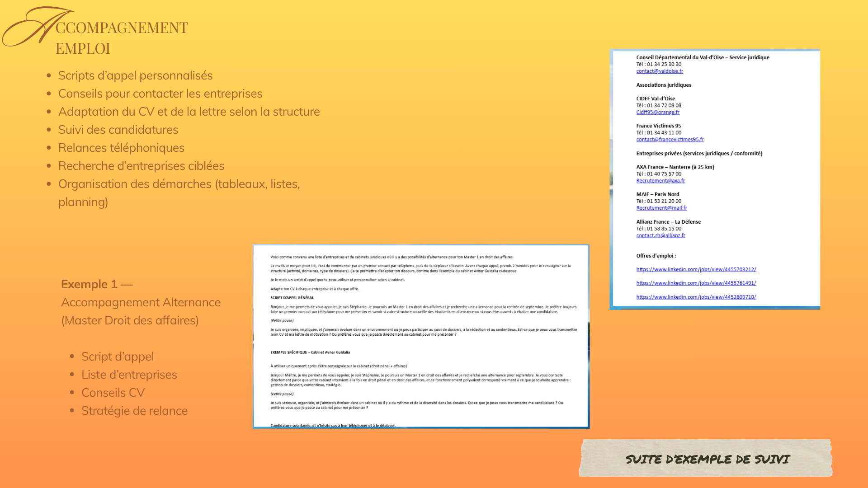
Task: Click the 'Suite d'exemple de suivi' banner
Action: [x=706, y=458]
